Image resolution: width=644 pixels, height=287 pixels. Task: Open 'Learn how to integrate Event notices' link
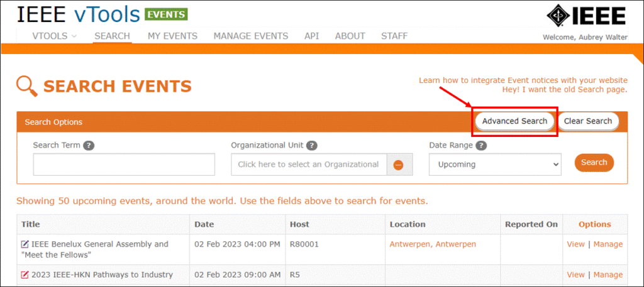point(523,80)
